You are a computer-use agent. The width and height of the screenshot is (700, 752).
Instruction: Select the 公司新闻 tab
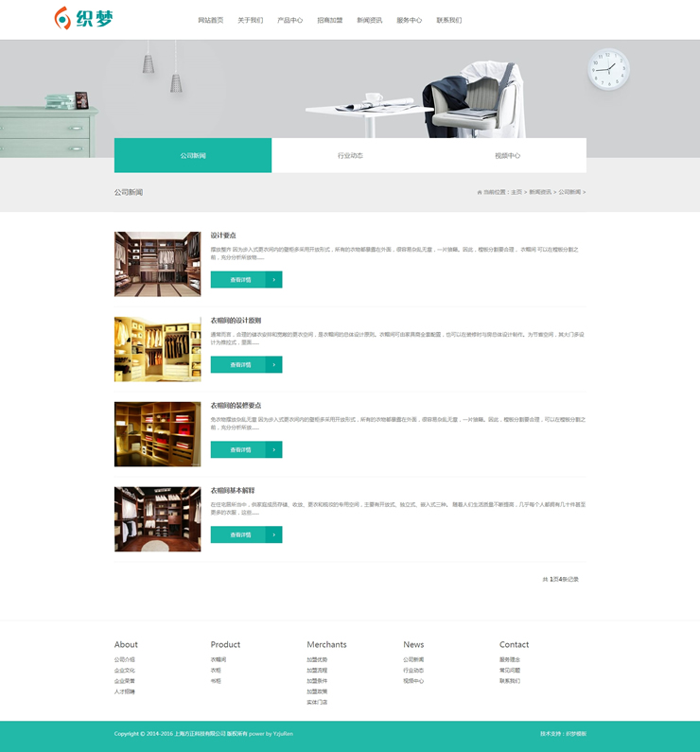tap(193, 155)
